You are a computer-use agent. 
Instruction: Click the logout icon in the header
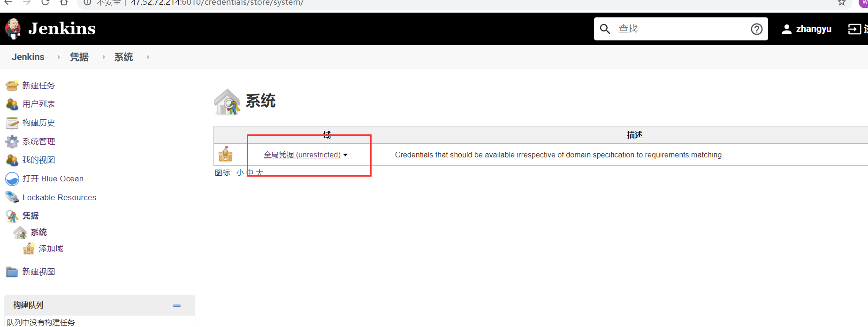click(x=854, y=29)
